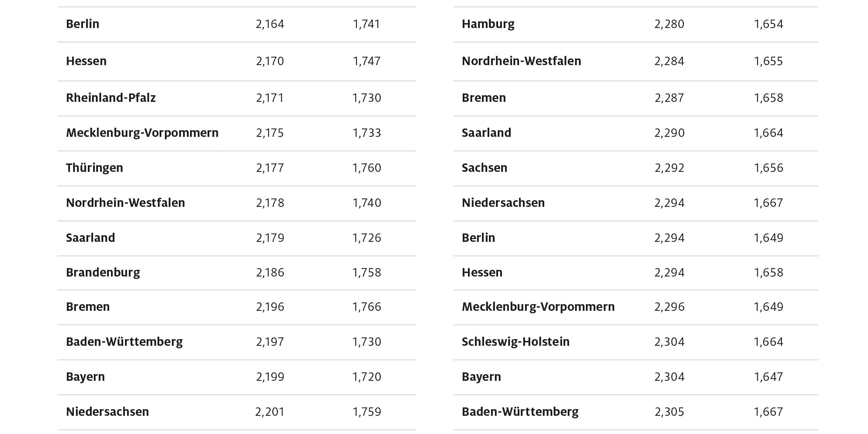Image resolution: width=868 pixels, height=434 pixels.
Task: Click Niedersachsen's value 2,201
Action: pos(269,412)
